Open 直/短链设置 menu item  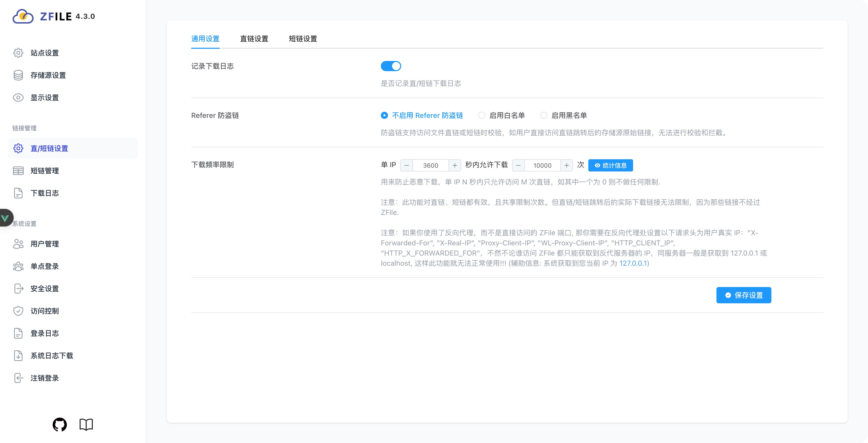point(73,148)
